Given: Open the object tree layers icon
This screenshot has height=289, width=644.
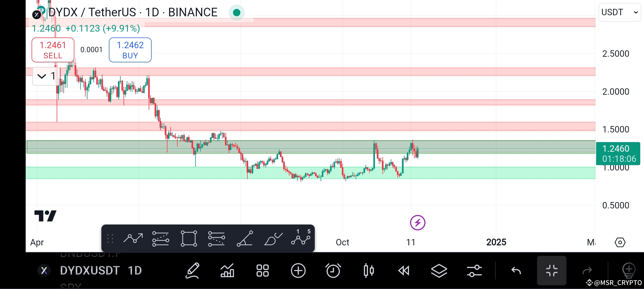Looking at the screenshot, I should coord(439,271).
